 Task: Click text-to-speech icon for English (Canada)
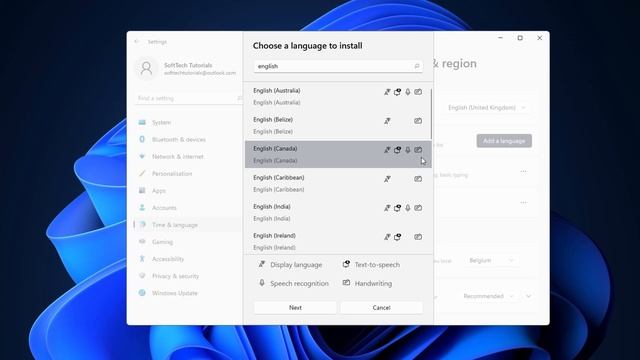[x=397, y=150]
